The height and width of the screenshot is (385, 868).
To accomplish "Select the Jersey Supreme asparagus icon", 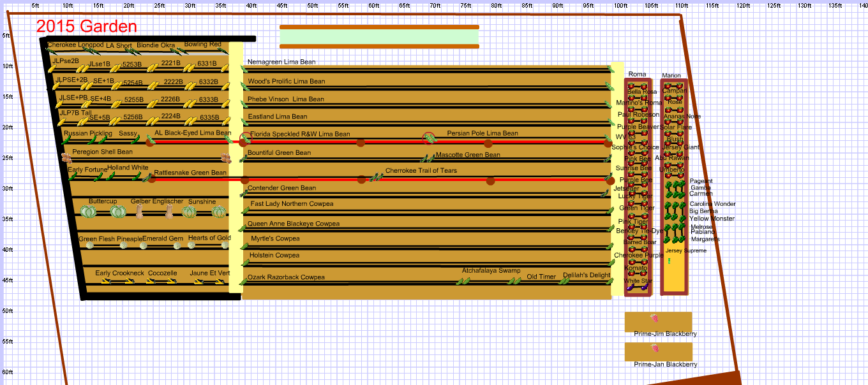I will click(x=670, y=261).
